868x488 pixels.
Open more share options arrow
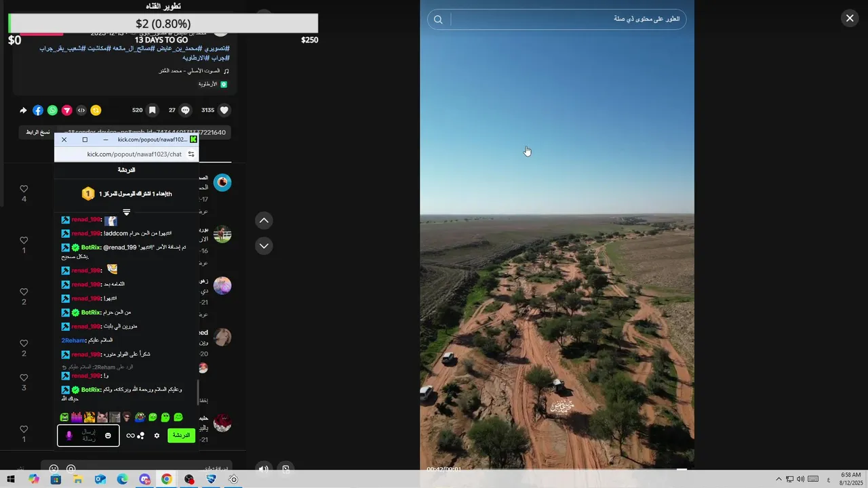click(23, 110)
